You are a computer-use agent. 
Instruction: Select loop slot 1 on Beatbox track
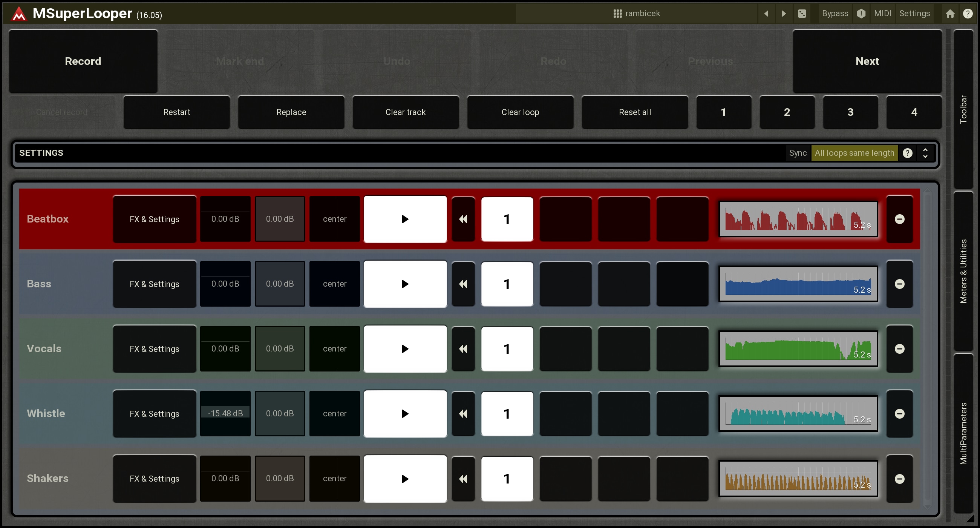pyautogui.click(x=507, y=219)
